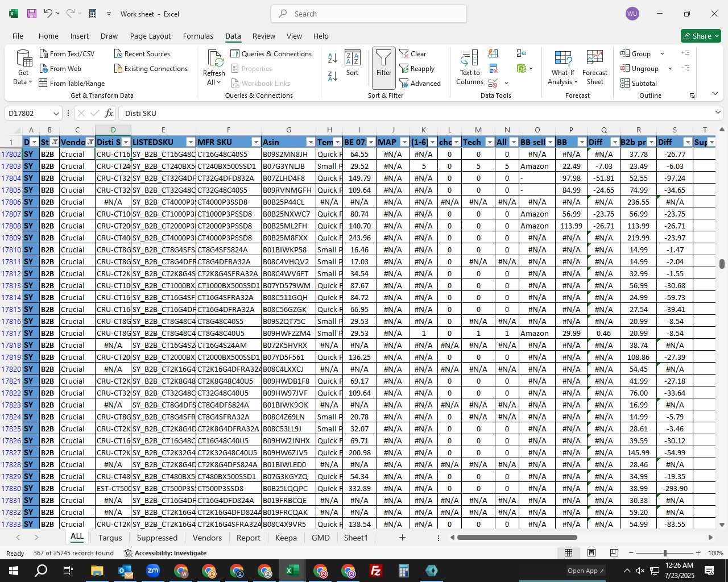
Task: Click the Subtotal button
Action: coord(639,83)
